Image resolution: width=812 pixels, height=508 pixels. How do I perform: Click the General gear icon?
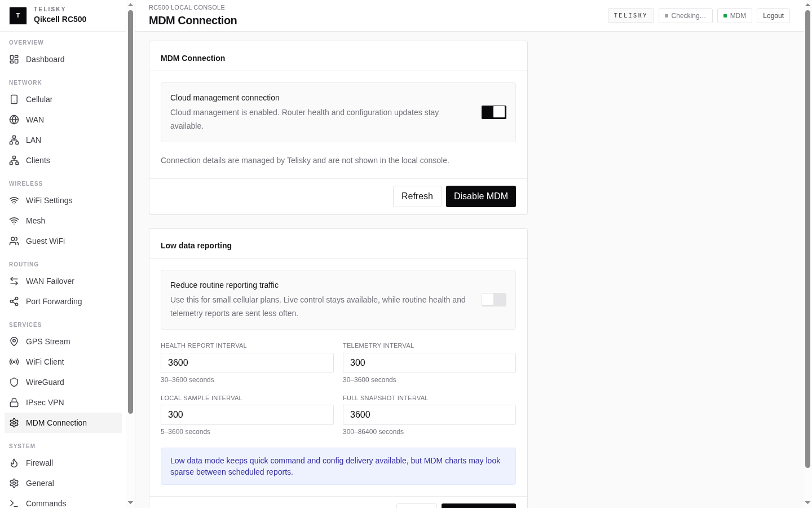(14, 483)
